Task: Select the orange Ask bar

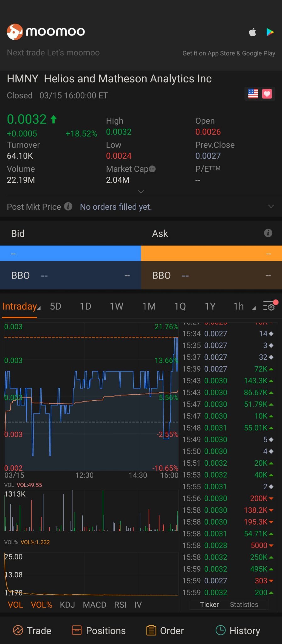Action: pyautogui.click(x=211, y=253)
